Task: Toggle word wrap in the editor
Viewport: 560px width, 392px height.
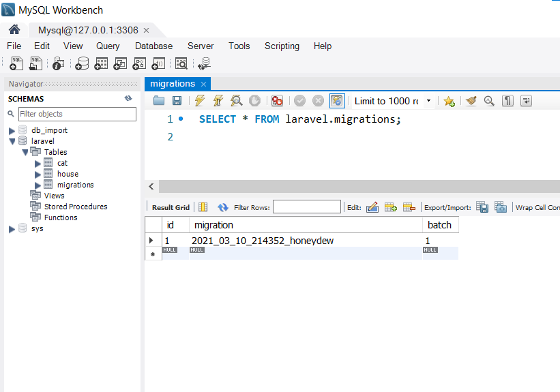Action: click(x=526, y=101)
